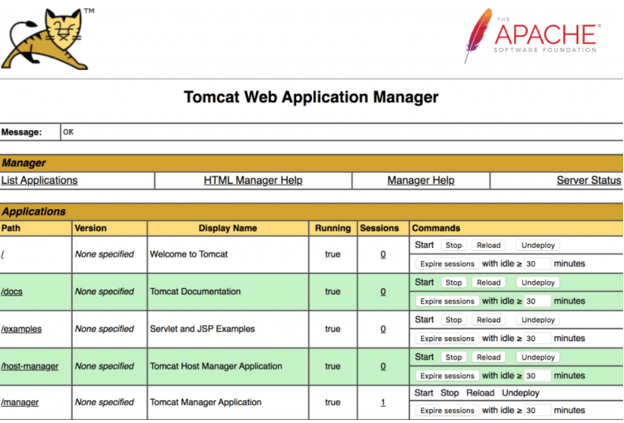Expire sessions for Servlet and JSP Examples
624x423 pixels.
click(x=447, y=339)
